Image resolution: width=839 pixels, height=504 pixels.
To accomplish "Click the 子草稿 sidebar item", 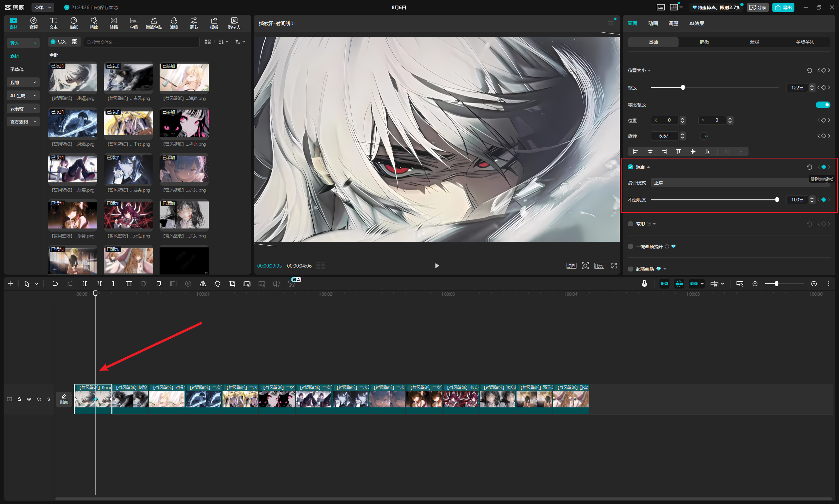I will [x=17, y=69].
